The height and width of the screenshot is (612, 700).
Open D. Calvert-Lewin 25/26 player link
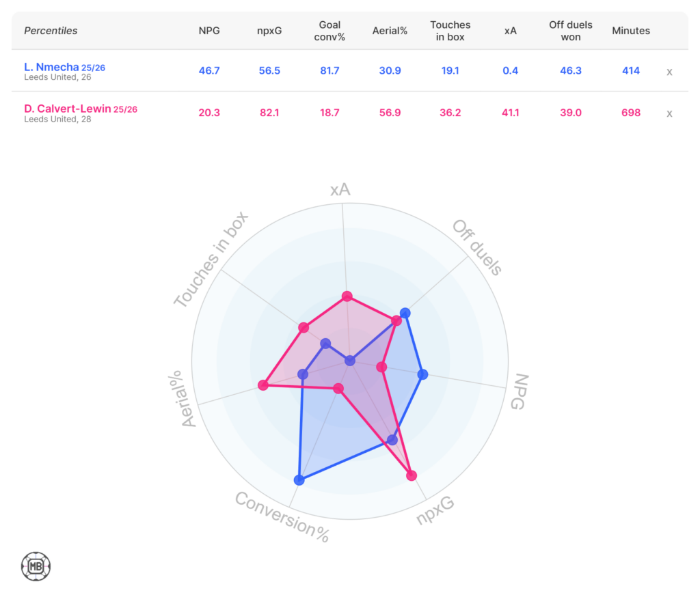81,109
